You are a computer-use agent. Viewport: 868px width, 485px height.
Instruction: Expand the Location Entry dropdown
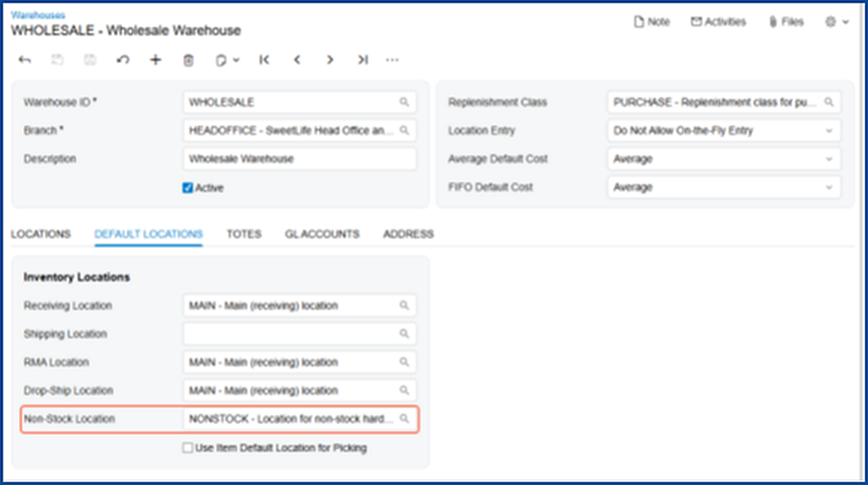[723, 130]
